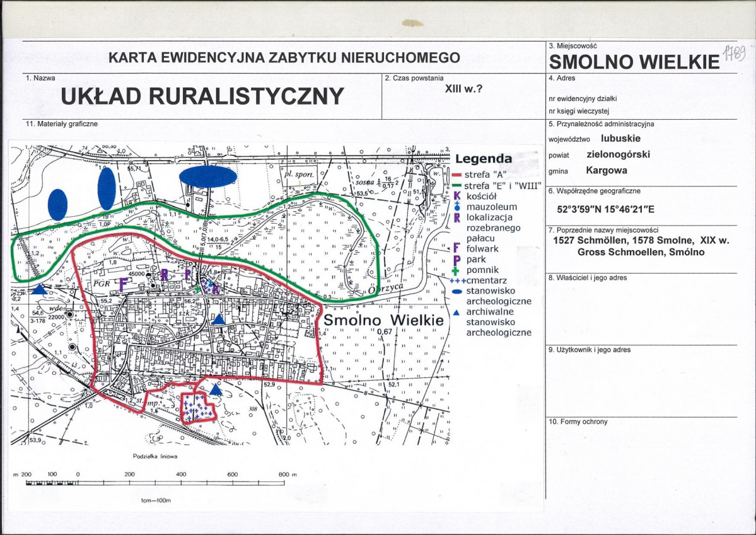The width and height of the screenshot is (756, 535).
Task: Select the purple R marker on the map
Action: tap(164, 275)
